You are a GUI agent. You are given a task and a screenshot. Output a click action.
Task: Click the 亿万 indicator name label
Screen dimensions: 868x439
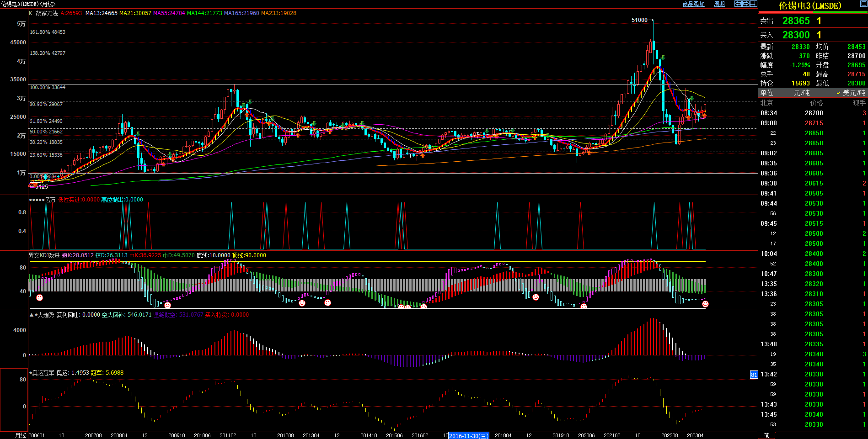point(50,200)
